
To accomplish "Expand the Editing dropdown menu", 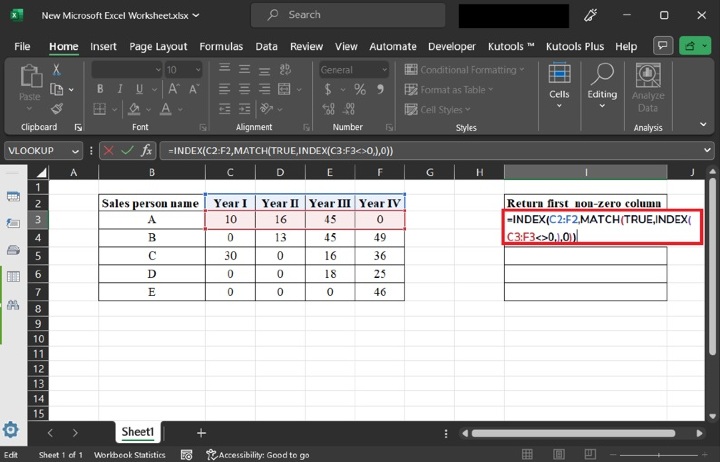I will click(602, 86).
